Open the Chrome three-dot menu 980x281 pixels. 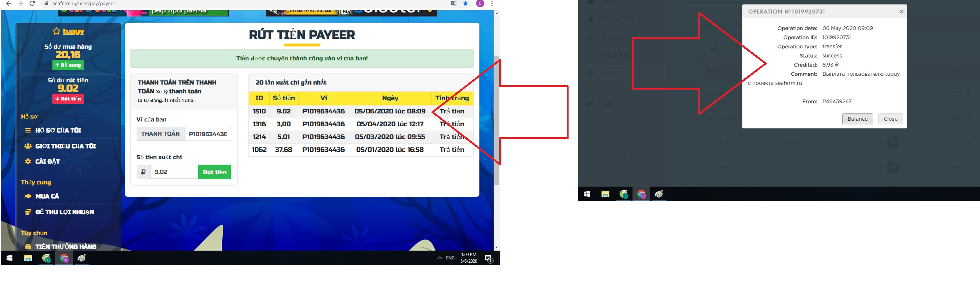(492, 3)
